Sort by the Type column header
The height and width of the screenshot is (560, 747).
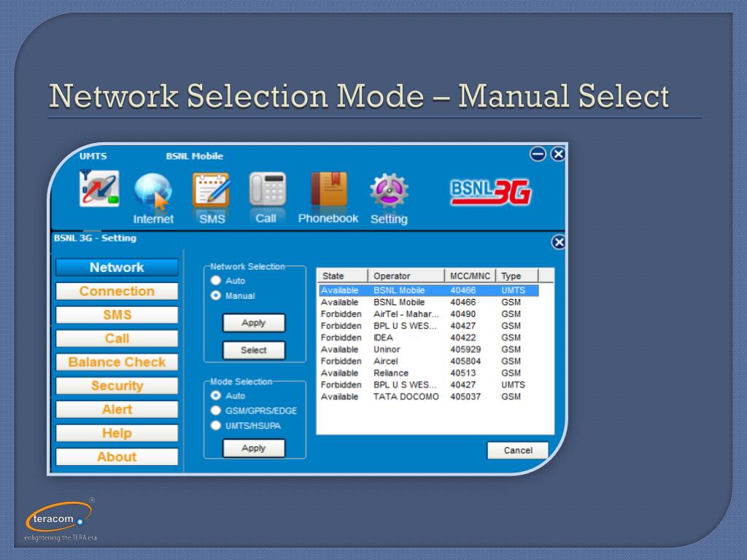point(517,276)
